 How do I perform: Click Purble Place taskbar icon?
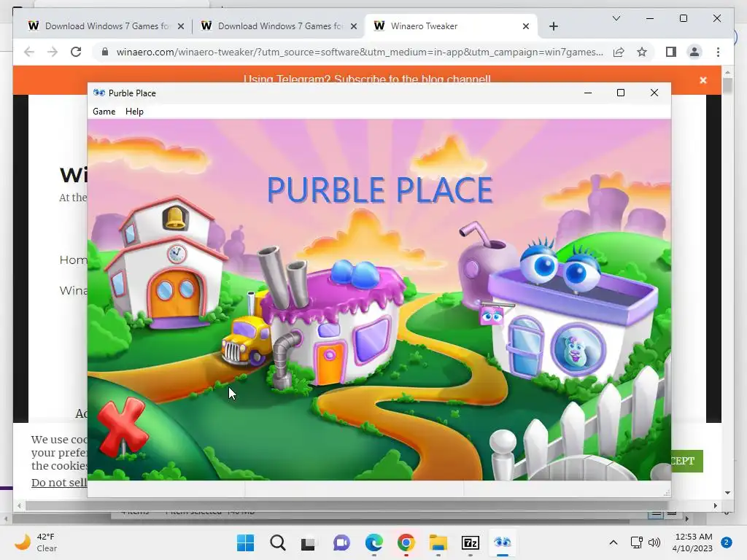[502, 542]
